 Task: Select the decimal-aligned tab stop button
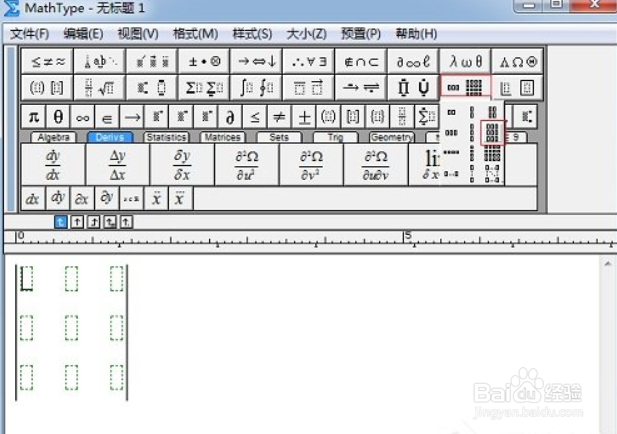pos(126,222)
